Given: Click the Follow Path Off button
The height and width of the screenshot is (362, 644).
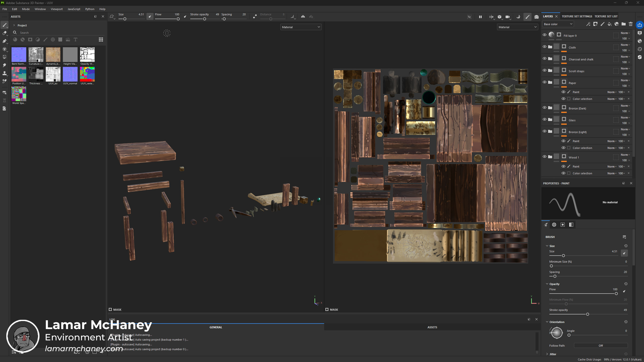Looking at the screenshot, I should point(600,345).
